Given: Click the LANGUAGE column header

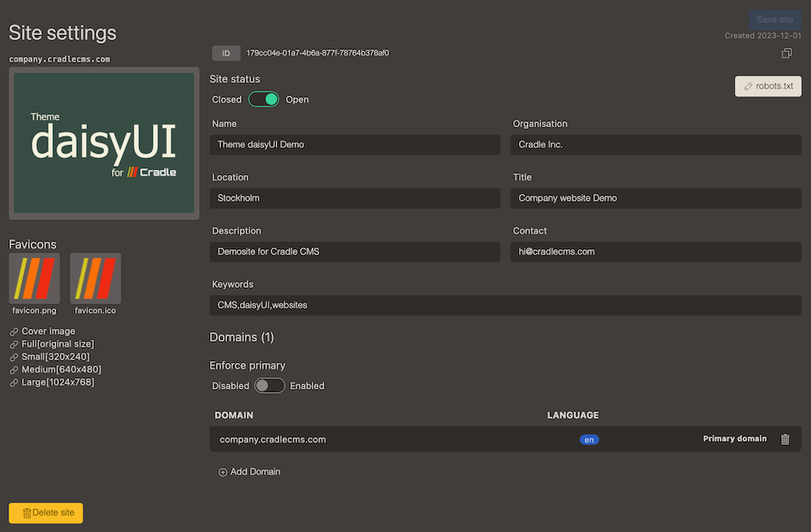Looking at the screenshot, I should 573,415.
